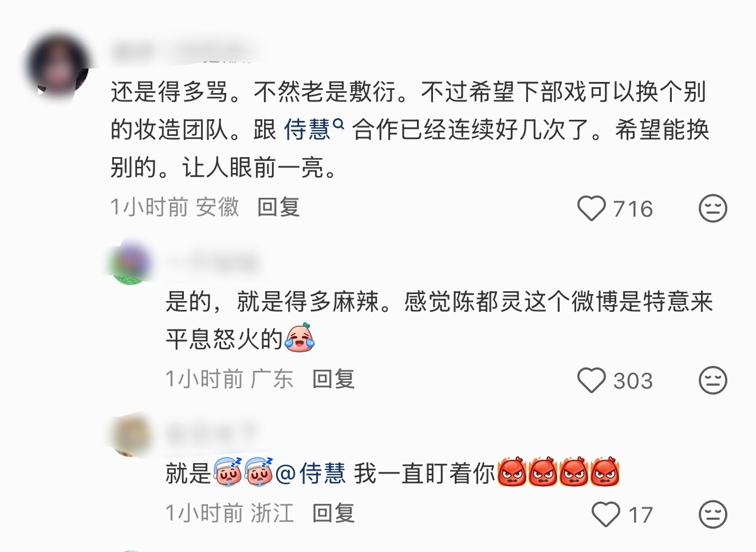Viewport: 756px width, 552px height.
Task: Tap the 716 like count number
Action: tap(633, 209)
